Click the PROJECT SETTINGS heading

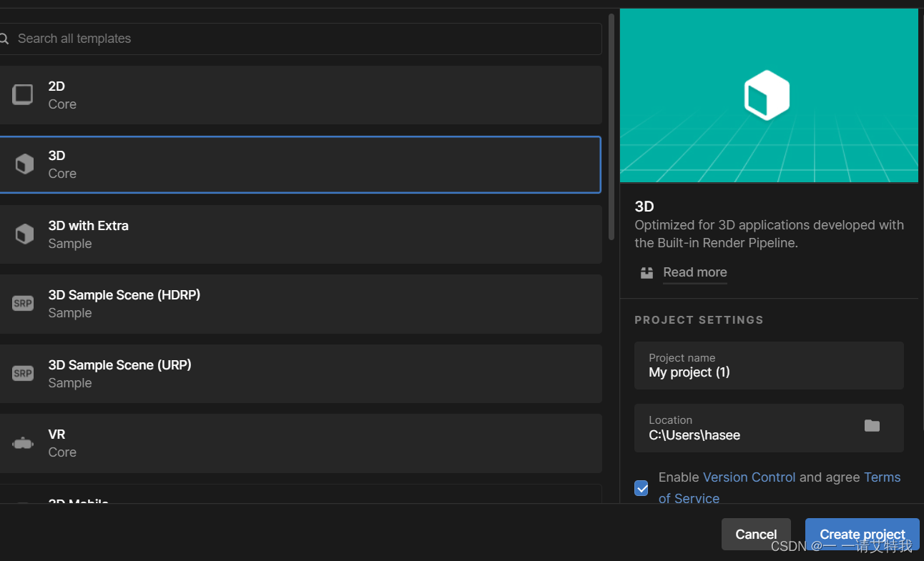pyautogui.click(x=699, y=320)
